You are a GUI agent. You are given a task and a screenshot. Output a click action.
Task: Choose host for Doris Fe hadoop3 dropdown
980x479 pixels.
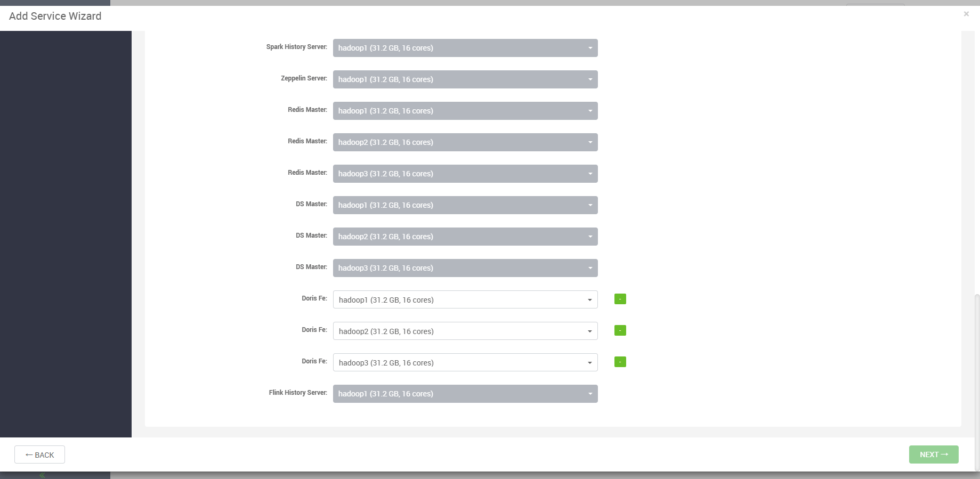pyautogui.click(x=465, y=362)
